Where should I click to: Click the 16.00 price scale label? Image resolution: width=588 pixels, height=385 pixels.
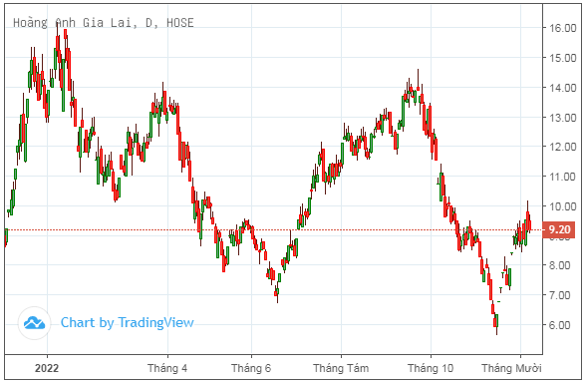click(x=562, y=28)
